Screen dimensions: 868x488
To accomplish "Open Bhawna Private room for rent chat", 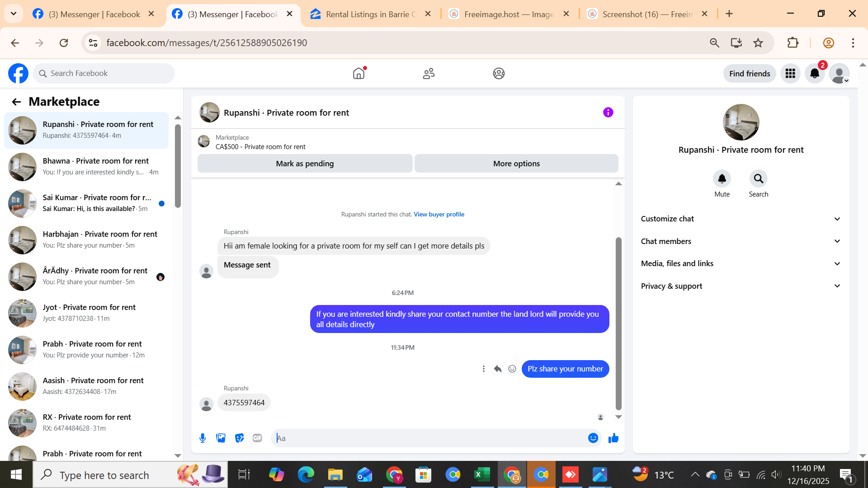I will coord(86,167).
